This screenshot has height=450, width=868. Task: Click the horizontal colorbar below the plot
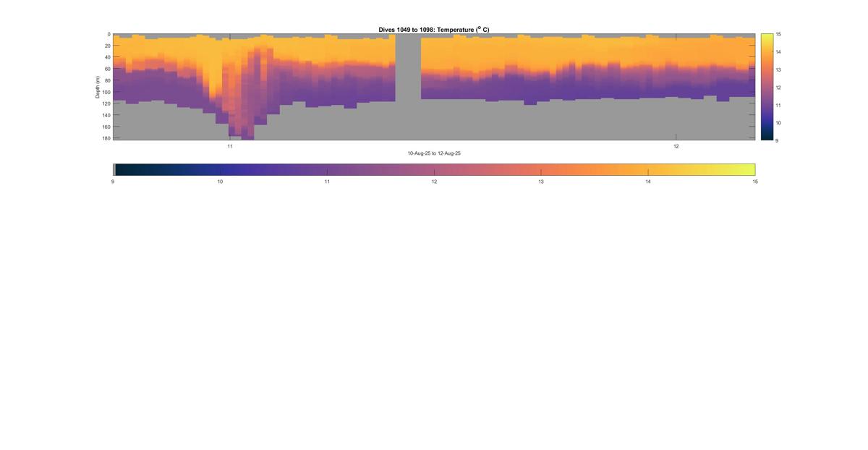(434, 169)
